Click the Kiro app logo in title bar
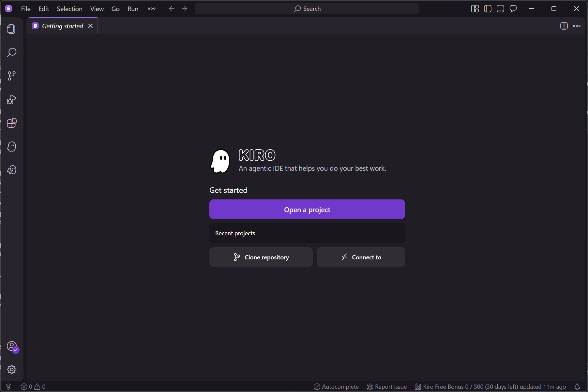 9,9
